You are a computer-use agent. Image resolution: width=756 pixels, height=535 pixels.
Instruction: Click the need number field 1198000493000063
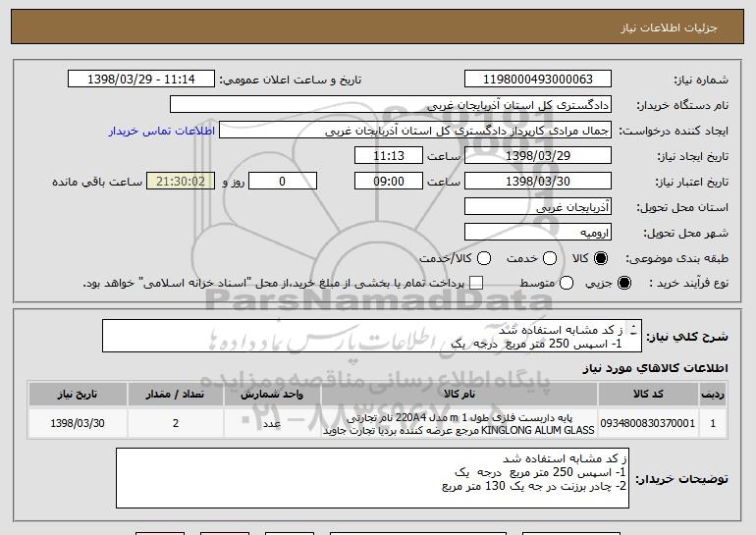(x=538, y=80)
